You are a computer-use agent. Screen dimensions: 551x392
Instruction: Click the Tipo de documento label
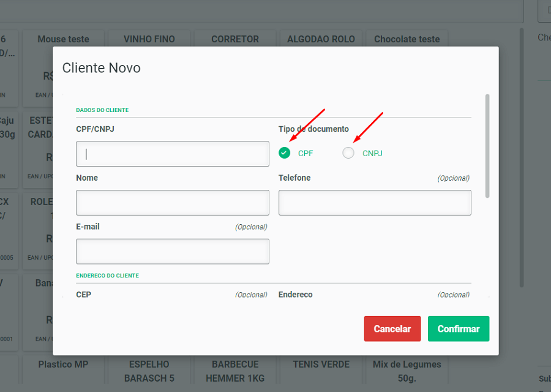click(x=313, y=129)
